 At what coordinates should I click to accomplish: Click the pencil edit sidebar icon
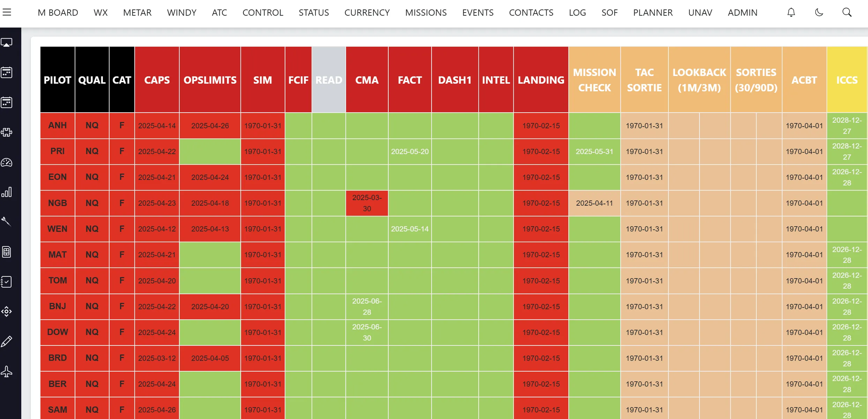pyautogui.click(x=7, y=341)
